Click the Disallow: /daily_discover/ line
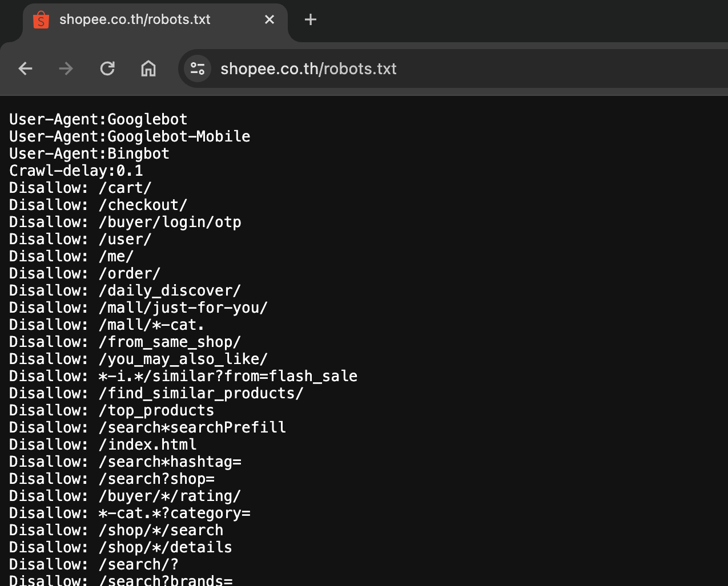Viewport: 728px width, 586px height. (x=125, y=290)
